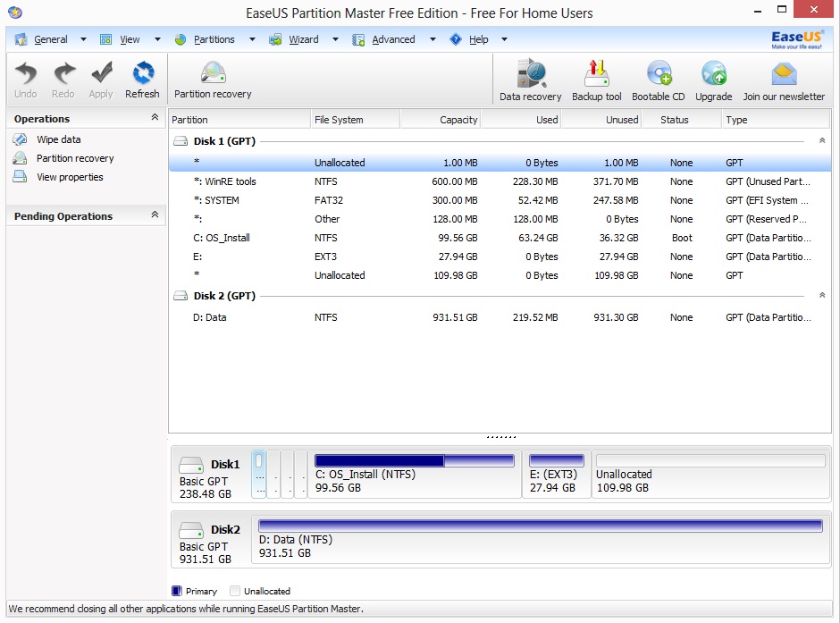Open the Wizard menu

303,39
